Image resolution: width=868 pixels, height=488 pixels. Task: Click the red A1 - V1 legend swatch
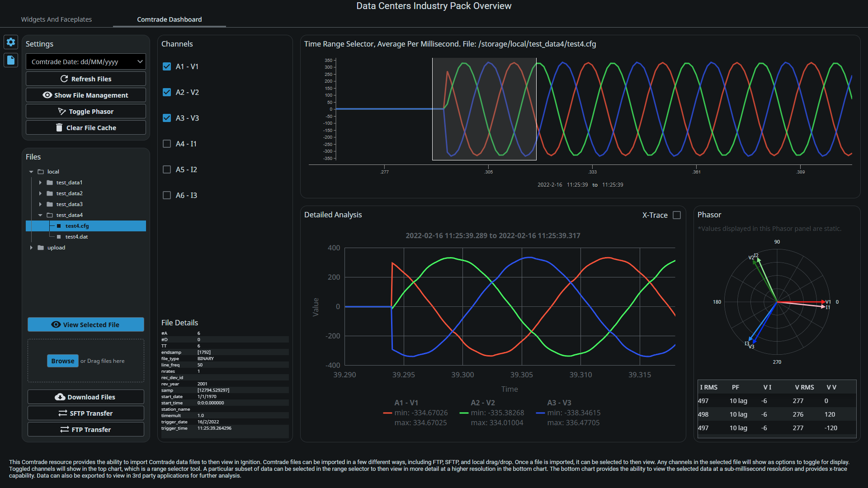[387, 413]
